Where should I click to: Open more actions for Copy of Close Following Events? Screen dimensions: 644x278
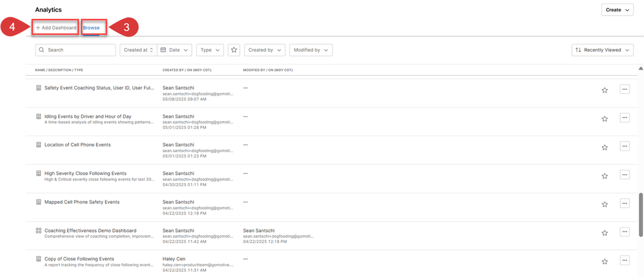(625, 260)
